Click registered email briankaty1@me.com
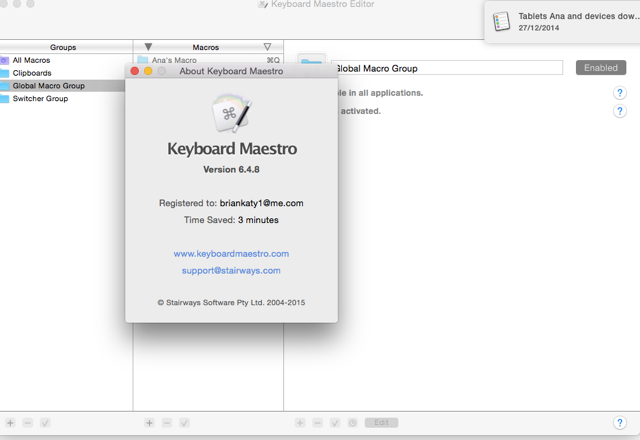This screenshot has width=640, height=440. [262, 203]
